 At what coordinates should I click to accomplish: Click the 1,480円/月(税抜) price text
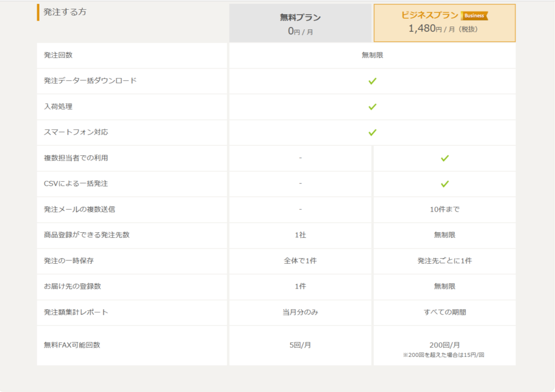click(443, 28)
